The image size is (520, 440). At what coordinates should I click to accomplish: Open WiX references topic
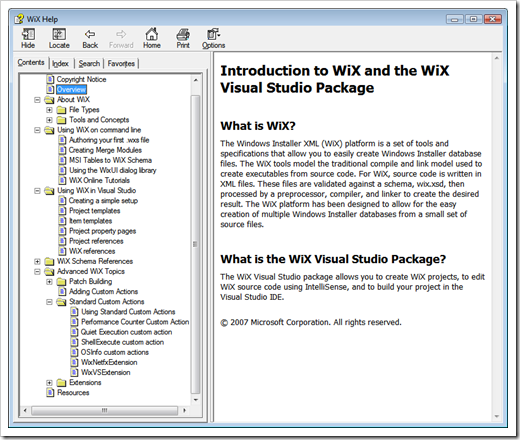click(92, 251)
